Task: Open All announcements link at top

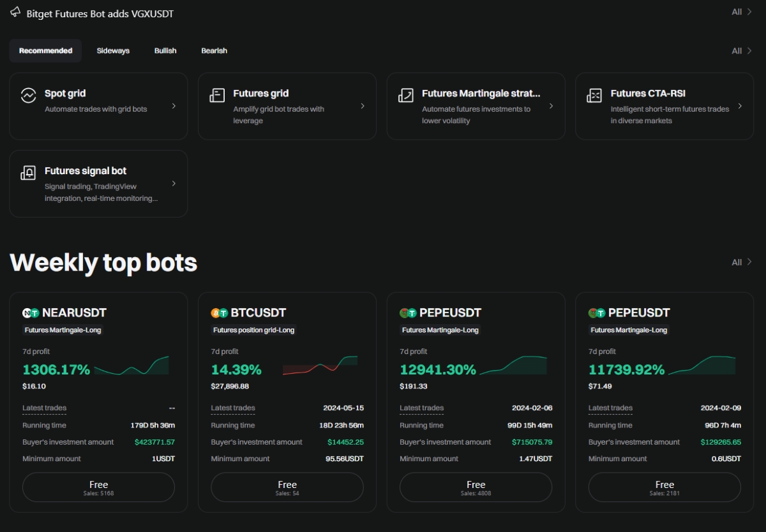Action: coord(741,11)
